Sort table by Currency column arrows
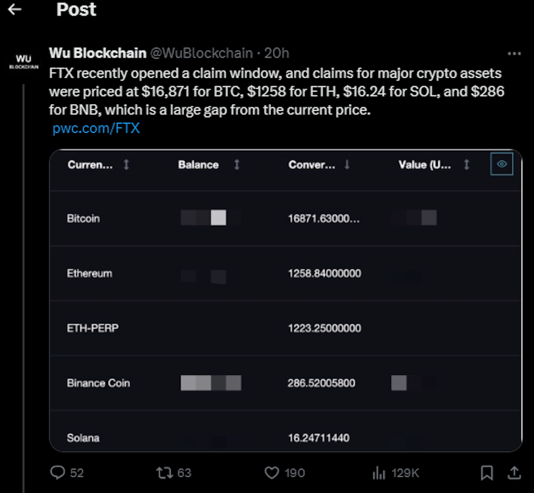 click(126, 165)
